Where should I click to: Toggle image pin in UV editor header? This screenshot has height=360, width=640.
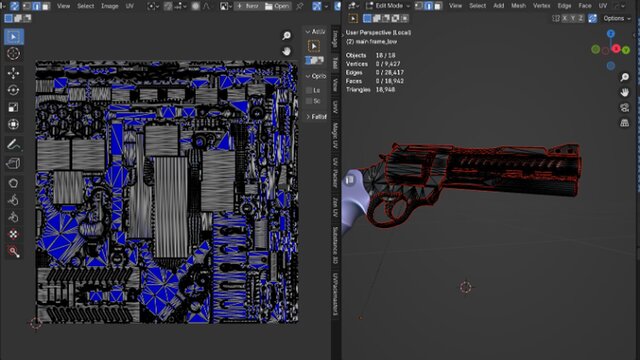pos(300,6)
